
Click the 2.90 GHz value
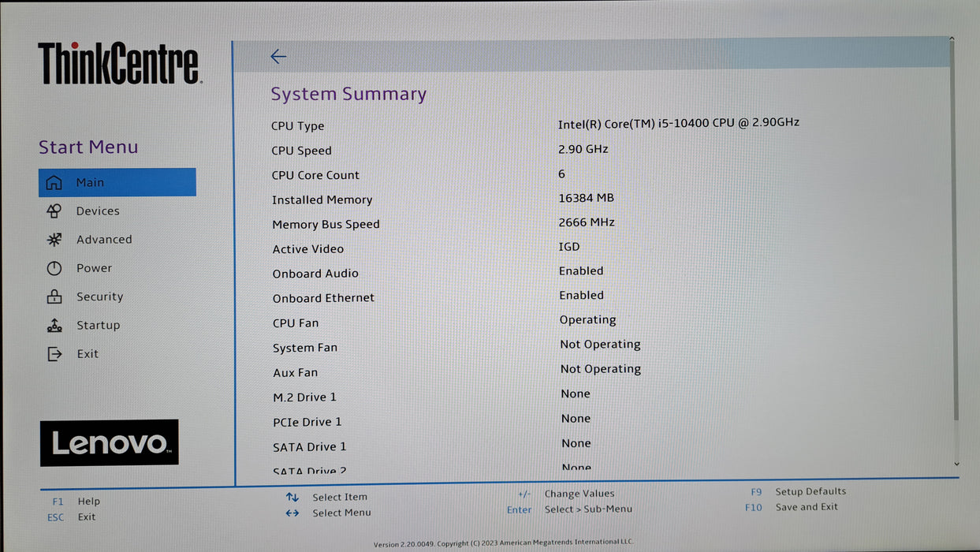(x=583, y=149)
